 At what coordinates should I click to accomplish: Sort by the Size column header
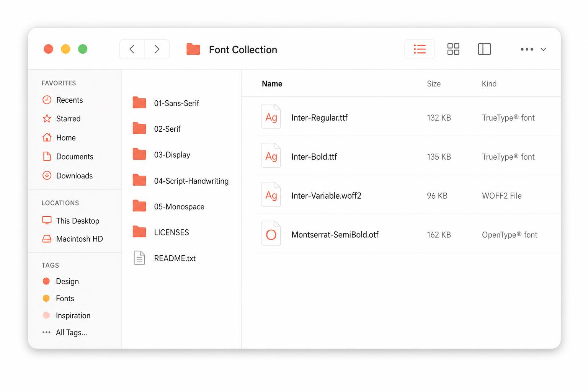(434, 84)
